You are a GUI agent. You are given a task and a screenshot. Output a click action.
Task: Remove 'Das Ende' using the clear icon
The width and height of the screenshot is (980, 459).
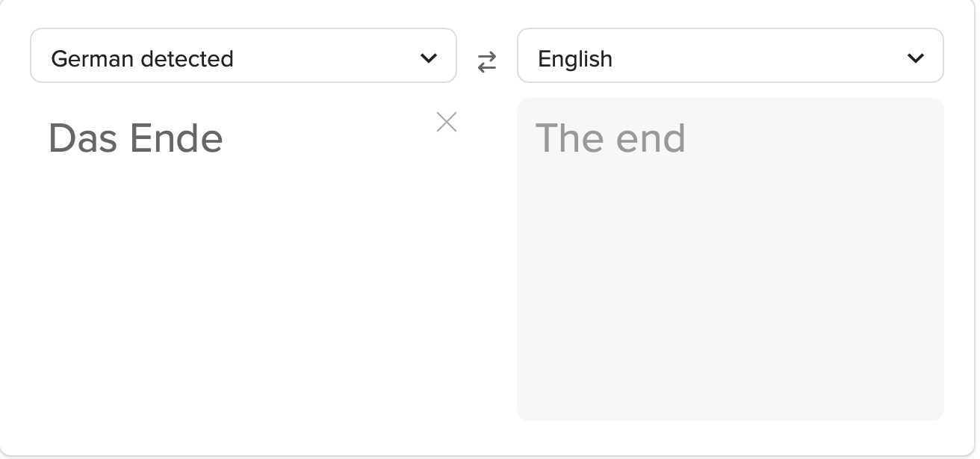pos(447,122)
